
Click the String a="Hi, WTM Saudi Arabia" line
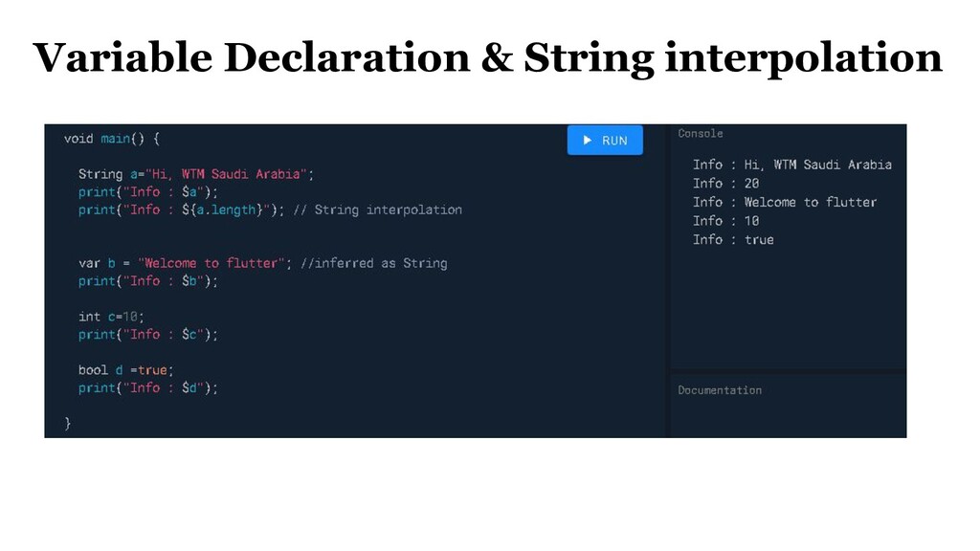point(195,174)
